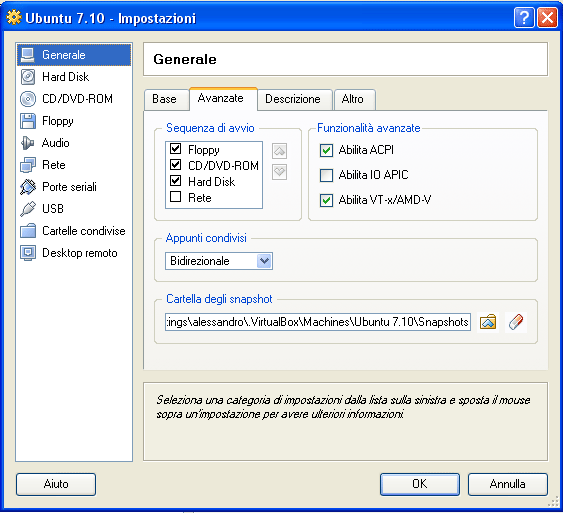This screenshot has width=563, height=513.
Task: Open the Appunti condivisi Bidirezionale dropdown
Action: 219,261
